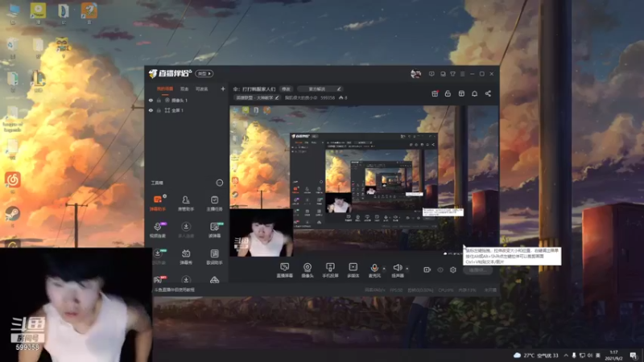Add a 手机投屏 phone screen-cast source
Screen dimensions: 644x362
pyautogui.click(x=330, y=270)
